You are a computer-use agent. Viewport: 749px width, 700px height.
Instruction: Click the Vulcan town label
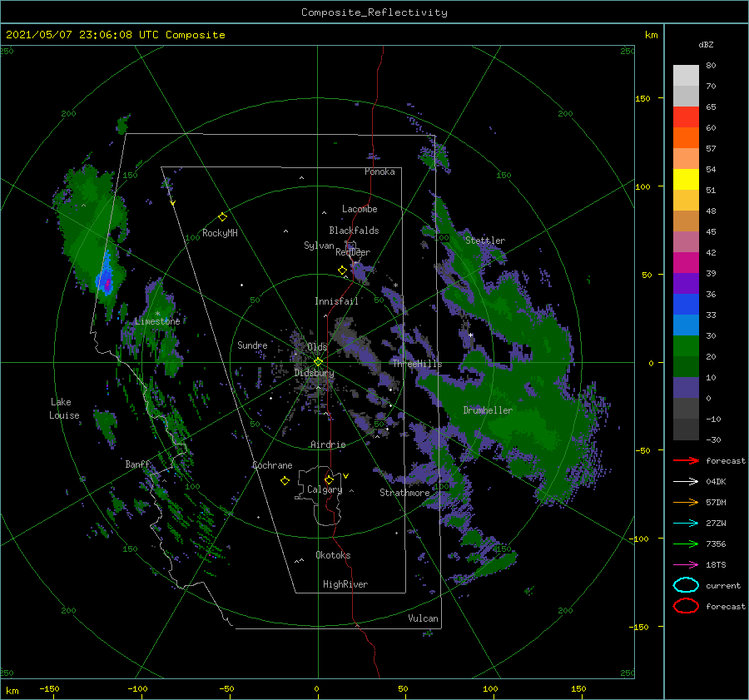click(x=424, y=618)
